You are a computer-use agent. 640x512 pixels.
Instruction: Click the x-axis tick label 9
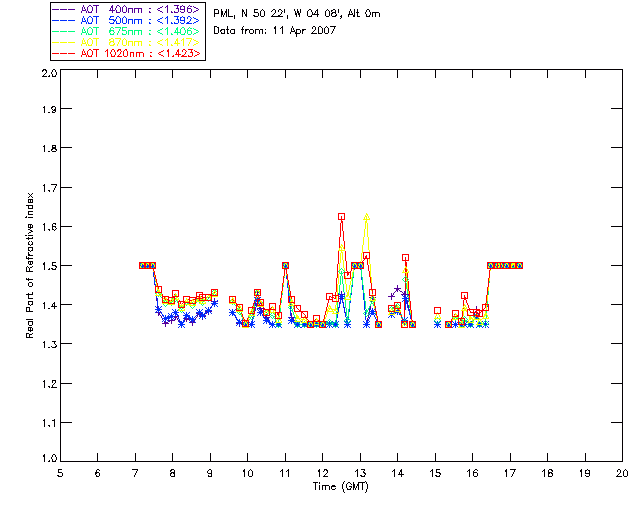click(210, 473)
